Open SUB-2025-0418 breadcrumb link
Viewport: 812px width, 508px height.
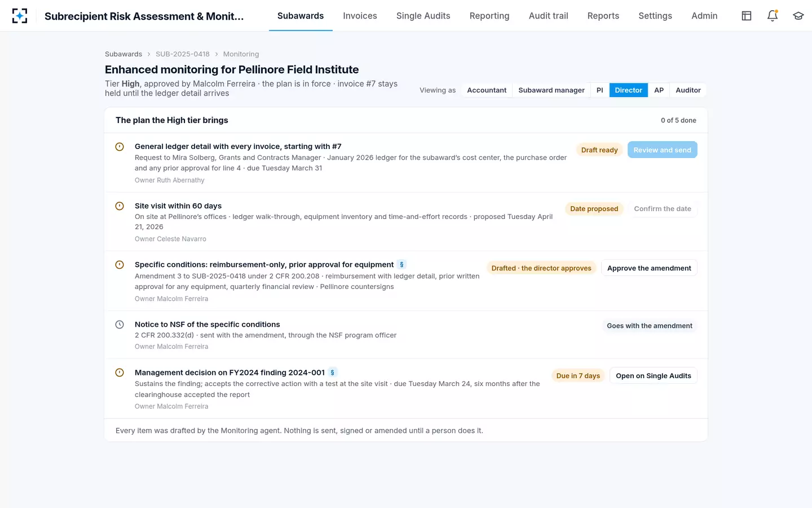pos(183,54)
